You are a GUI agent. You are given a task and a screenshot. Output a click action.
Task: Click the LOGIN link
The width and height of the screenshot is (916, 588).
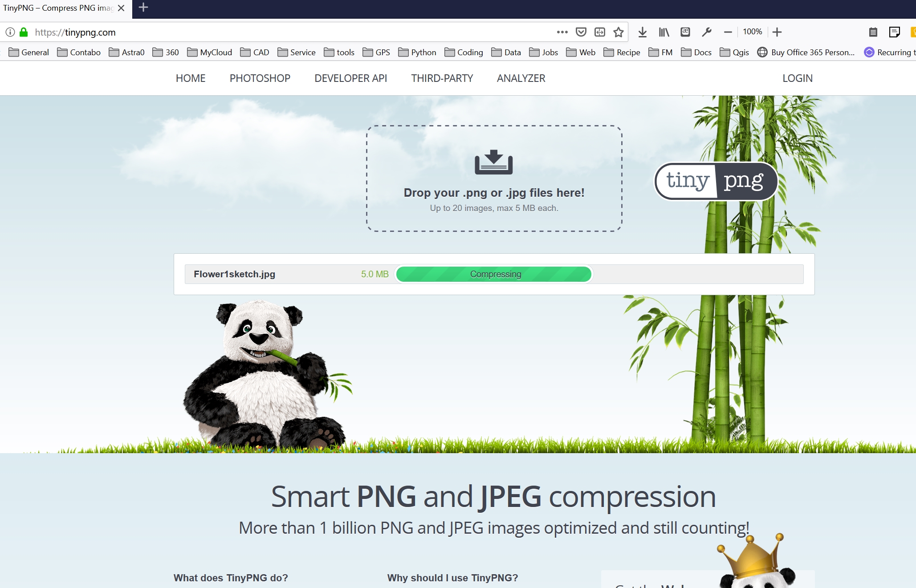797,78
